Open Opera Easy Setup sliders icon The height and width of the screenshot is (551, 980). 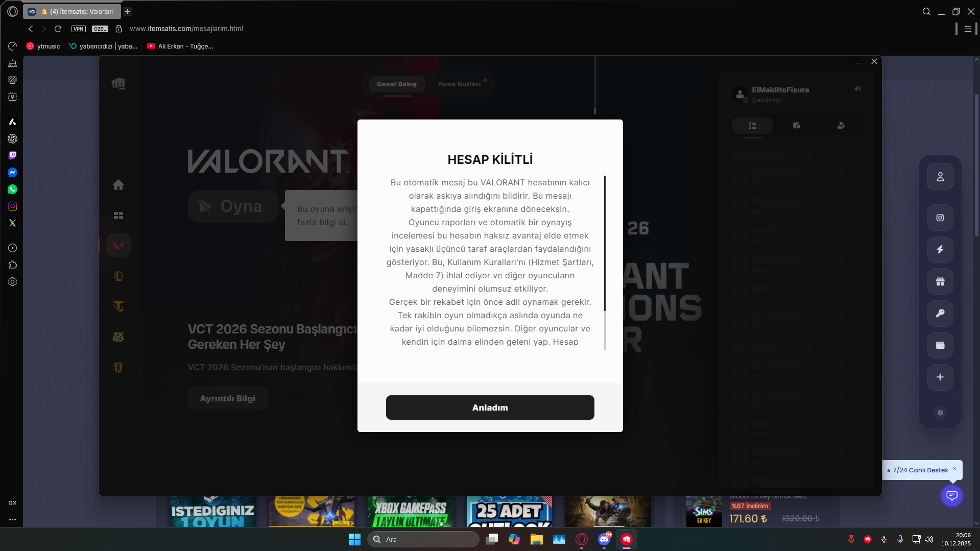(x=968, y=29)
